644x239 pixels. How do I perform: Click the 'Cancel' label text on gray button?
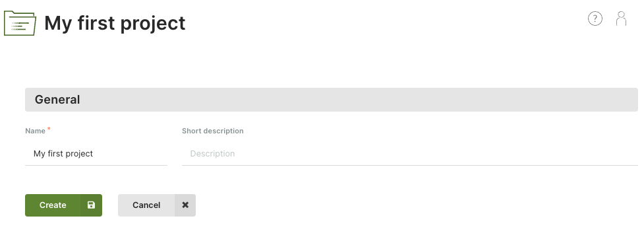(x=146, y=205)
